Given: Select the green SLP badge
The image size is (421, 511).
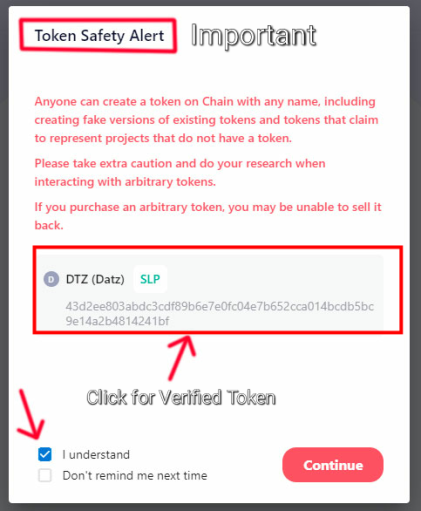Looking at the screenshot, I should [150, 279].
